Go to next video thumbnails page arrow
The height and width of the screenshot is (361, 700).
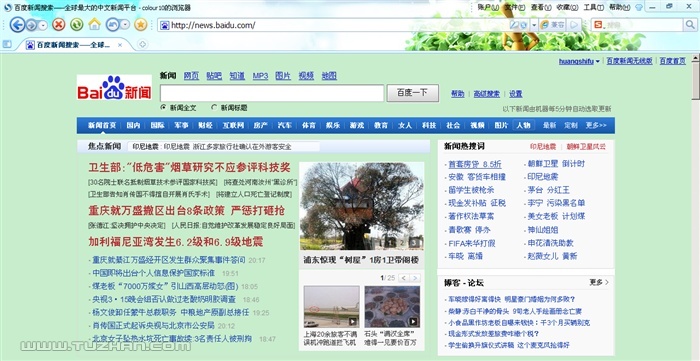(415, 278)
